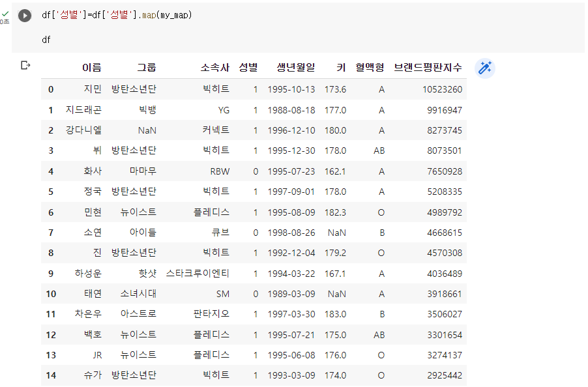Viewport: 588px width, 387px height.
Task: Click the agency cell '커넥트'
Action: coord(216,130)
